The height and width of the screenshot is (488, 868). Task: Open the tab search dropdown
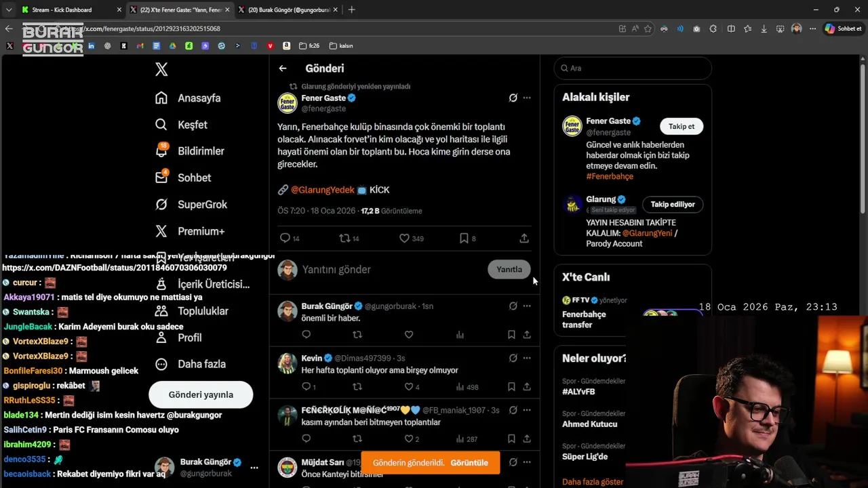[8, 9]
